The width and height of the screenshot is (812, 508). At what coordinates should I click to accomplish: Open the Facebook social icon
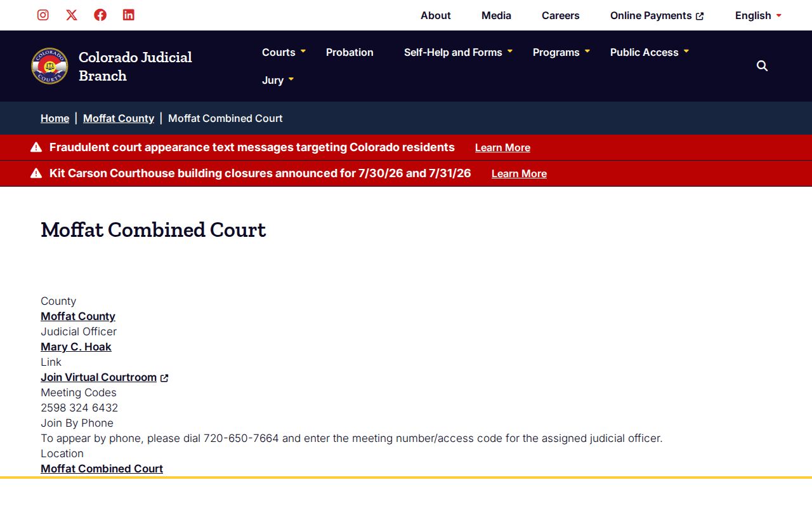[100, 15]
